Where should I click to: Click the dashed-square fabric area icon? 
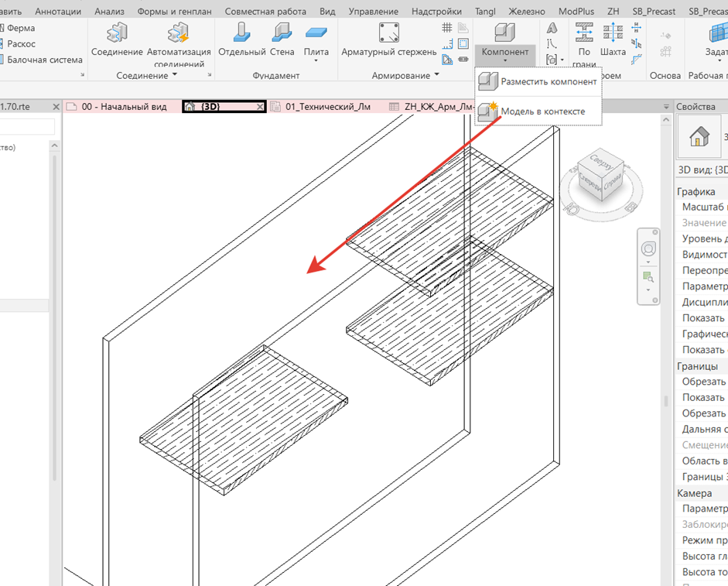[x=463, y=43]
